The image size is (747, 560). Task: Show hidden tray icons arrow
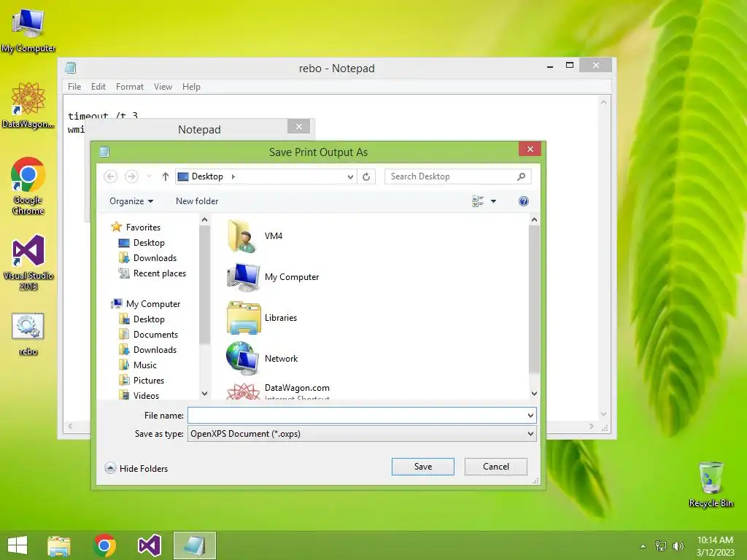pyautogui.click(x=643, y=546)
